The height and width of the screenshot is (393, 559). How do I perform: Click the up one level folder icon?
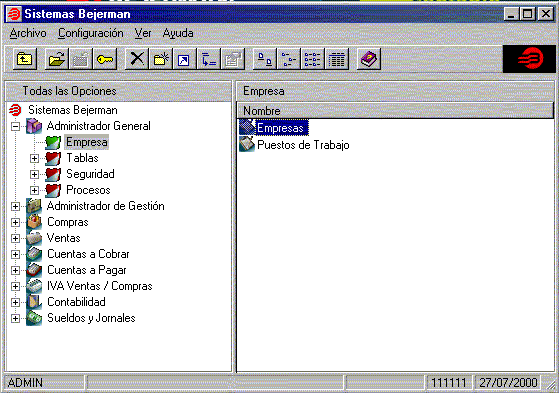click(25, 59)
